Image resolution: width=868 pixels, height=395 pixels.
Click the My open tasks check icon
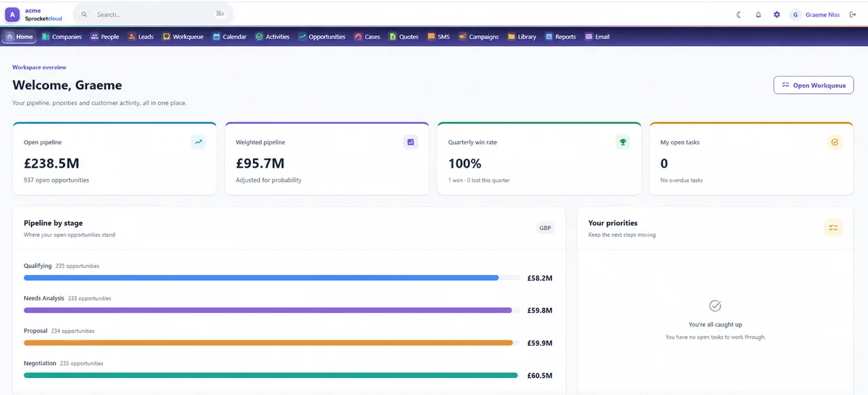(835, 142)
